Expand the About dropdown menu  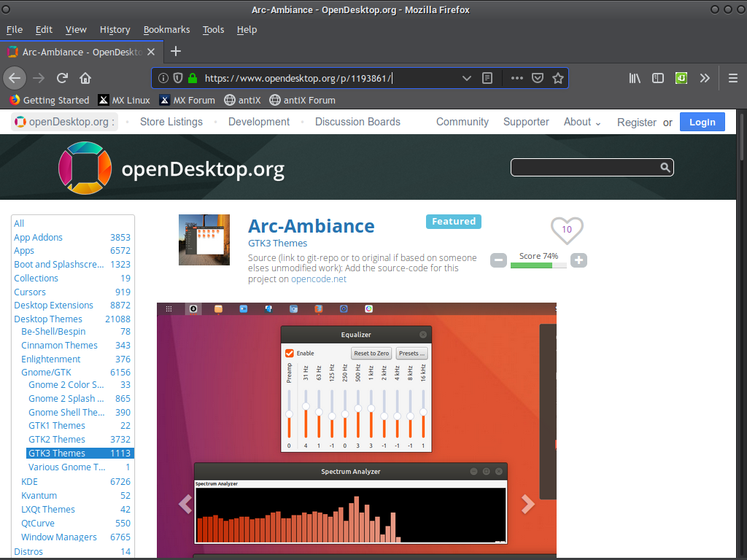(x=582, y=122)
